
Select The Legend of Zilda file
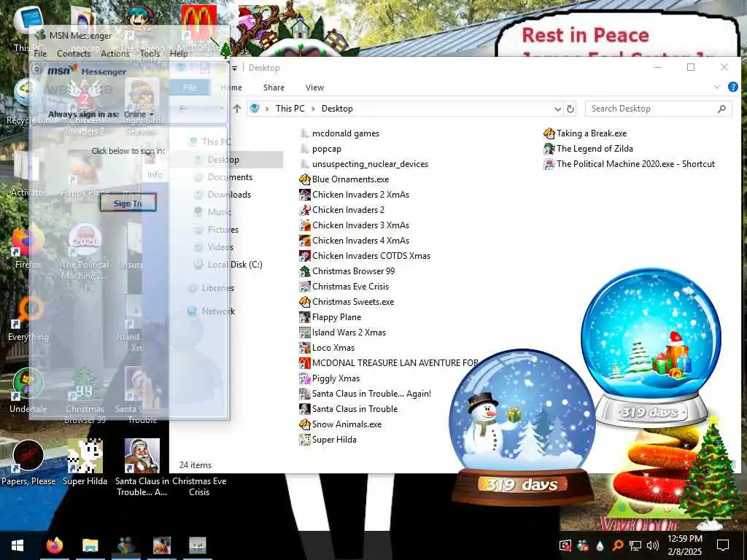tap(589, 149)
